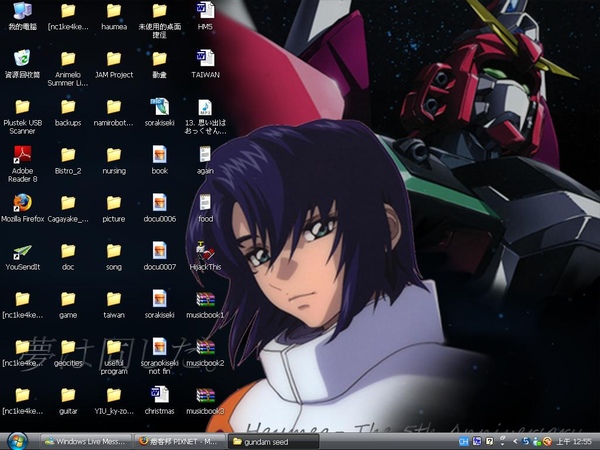Expand hidden system tray icons arrow

(515, 442)
